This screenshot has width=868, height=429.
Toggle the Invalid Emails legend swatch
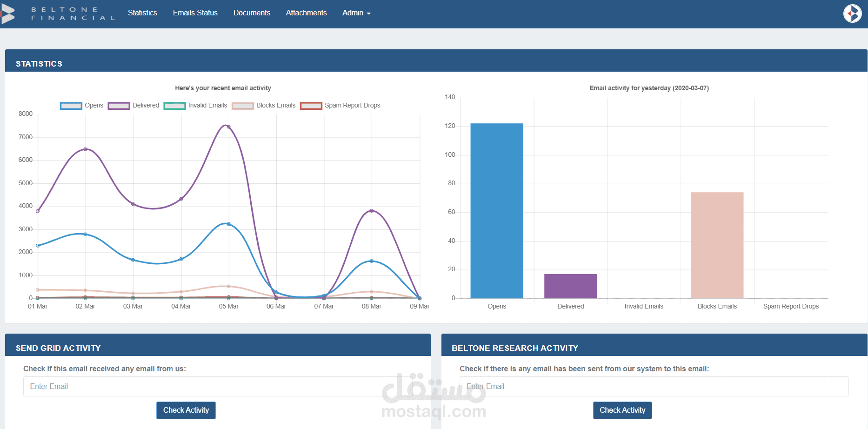click(x=174, y=106)
